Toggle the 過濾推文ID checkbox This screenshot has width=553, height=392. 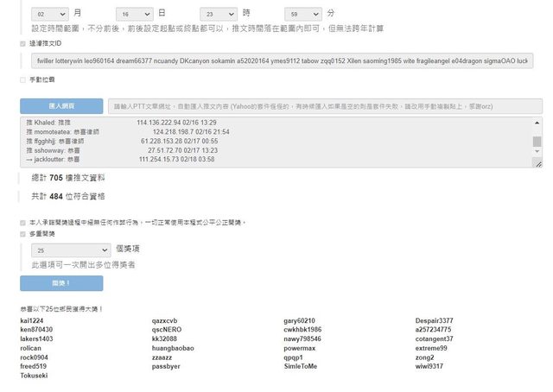point(22,43)
